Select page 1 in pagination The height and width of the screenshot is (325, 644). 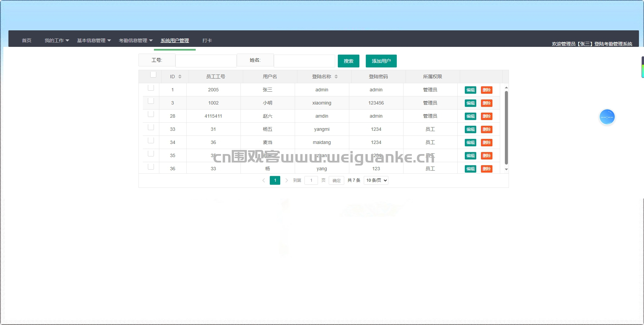(x=275, y=180)
